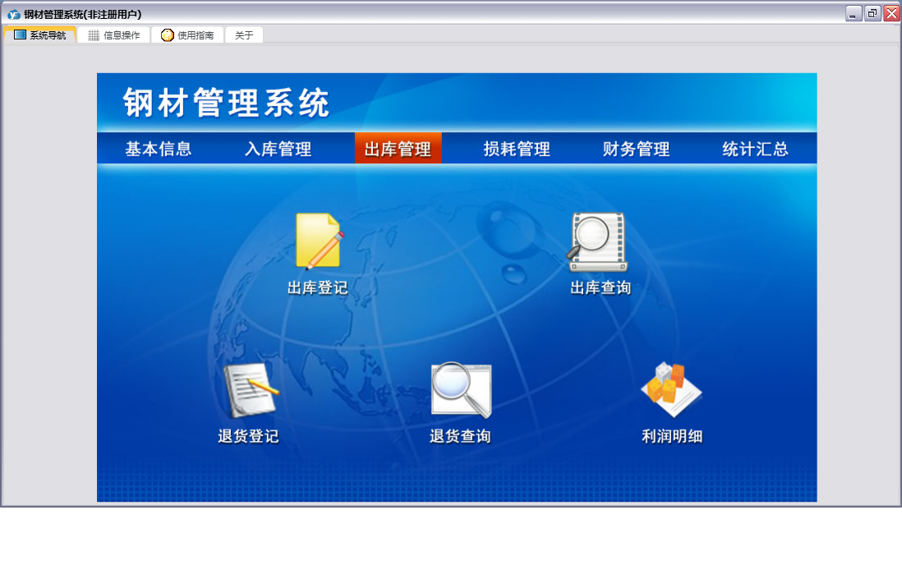Minimize the 钢材管理系统 window
902x588 pixels.
[854, 13]
